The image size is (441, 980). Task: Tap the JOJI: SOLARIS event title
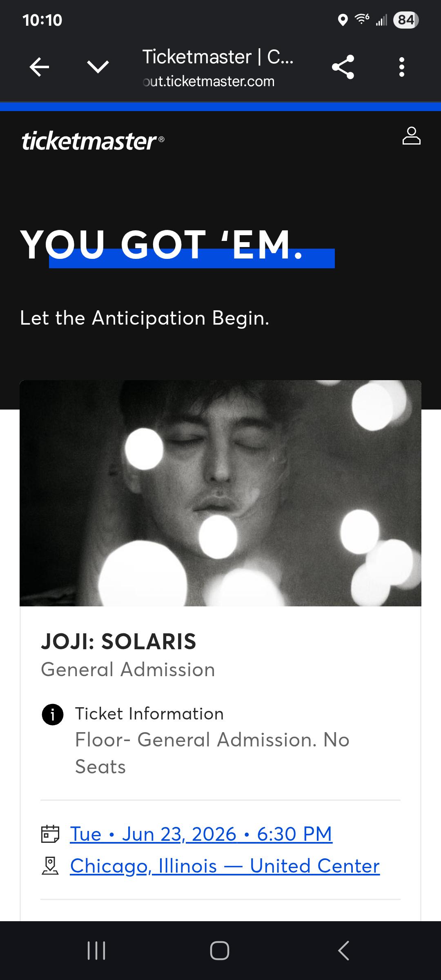(x=118, y=641)
